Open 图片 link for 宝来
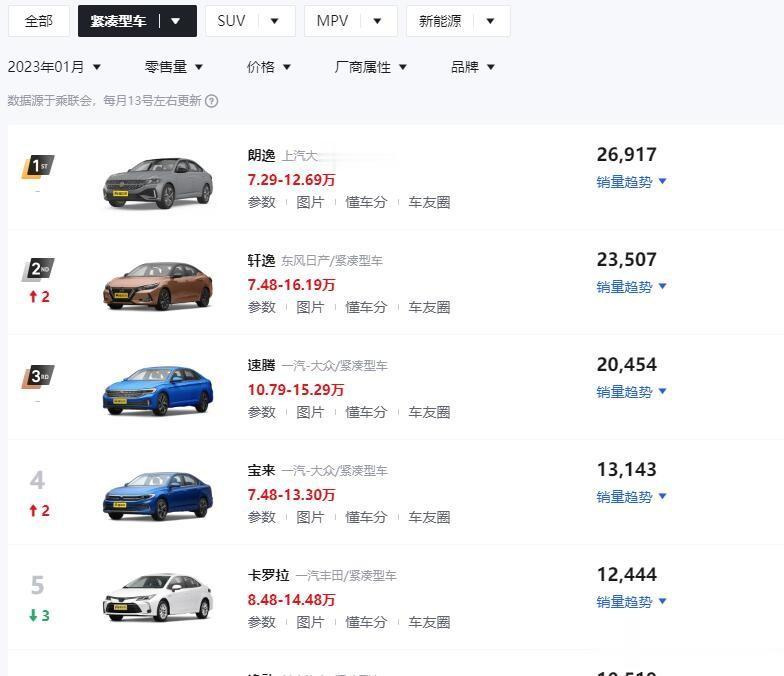Viewport: 784px width, 676px height. pos(311,517)
